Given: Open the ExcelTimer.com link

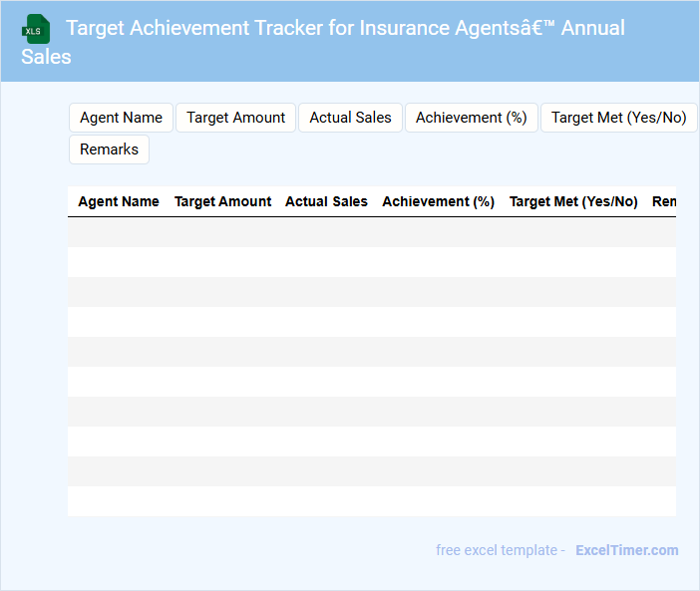Looking at the screenshot, I should (x=626, y=550).
